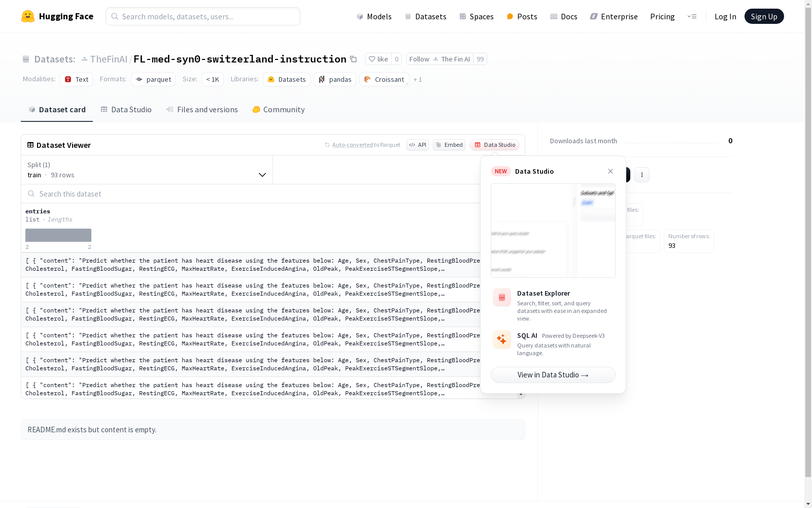Switch to the Dataset card tab
This screenshot has height=508, width=812.
57,109
